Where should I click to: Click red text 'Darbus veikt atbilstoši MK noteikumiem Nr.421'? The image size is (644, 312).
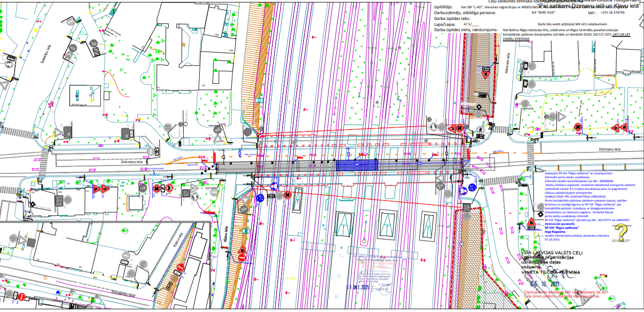(566, 292)
